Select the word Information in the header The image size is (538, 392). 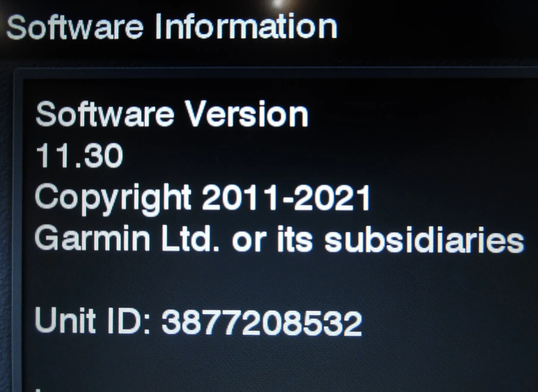(246, 26)
